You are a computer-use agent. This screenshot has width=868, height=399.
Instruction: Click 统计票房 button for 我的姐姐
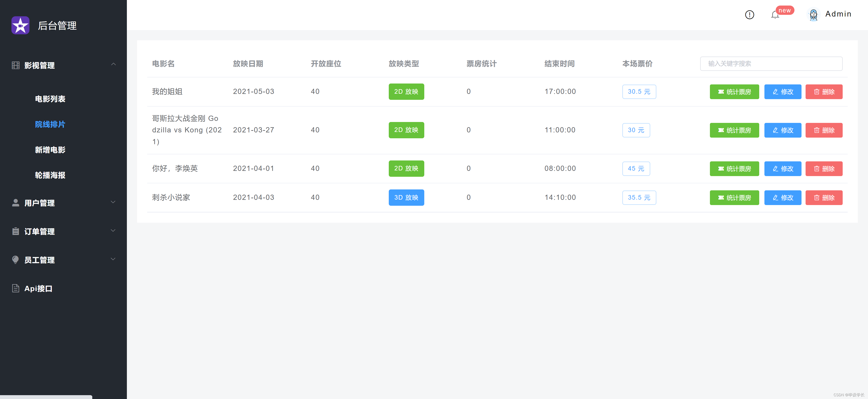[x=734, y=92]
